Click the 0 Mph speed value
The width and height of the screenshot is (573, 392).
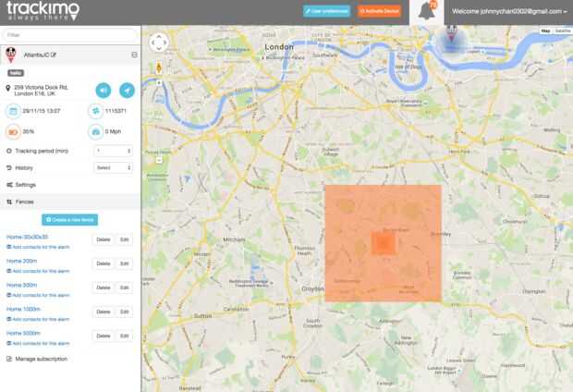pyautogui.click(x=113, y=131)
